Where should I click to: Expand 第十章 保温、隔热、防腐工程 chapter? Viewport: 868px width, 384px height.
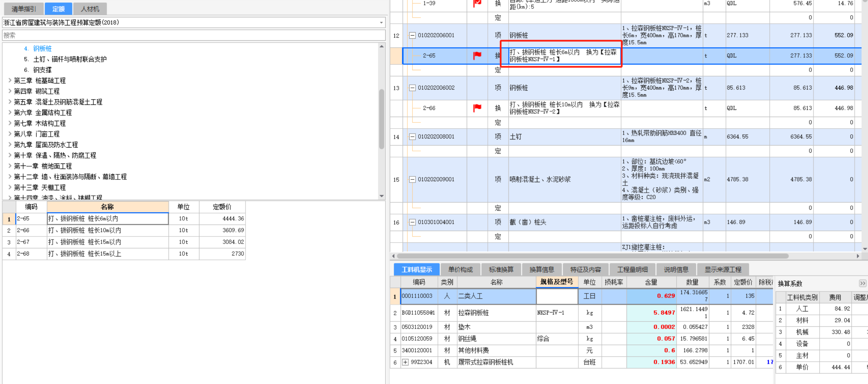pyautogui.click(x=10, y=155)
